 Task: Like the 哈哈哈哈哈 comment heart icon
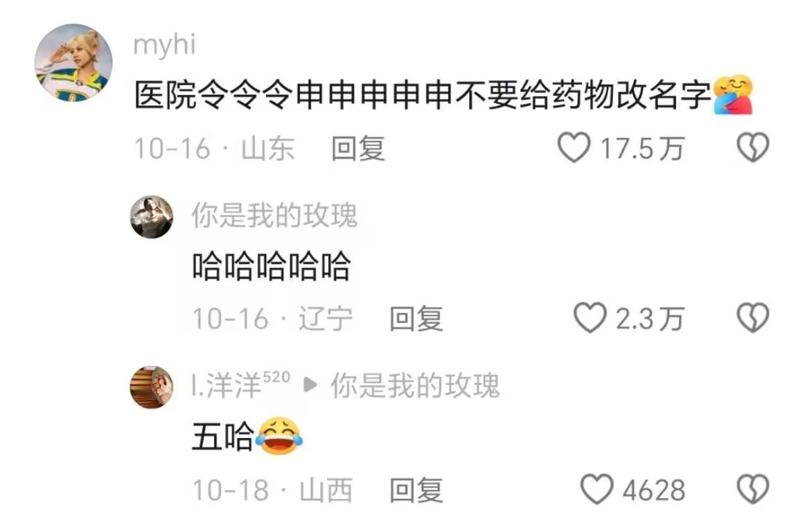(590, 317)
